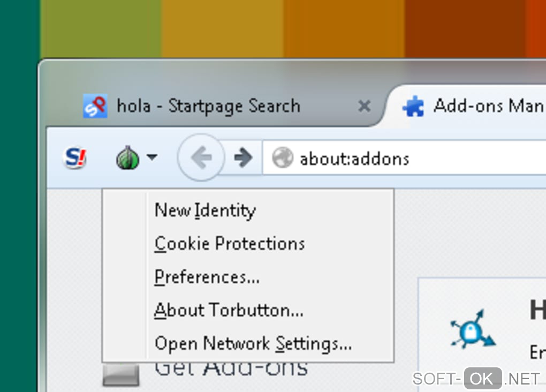Click the globe site identity icon

click(x=283, y=158)
